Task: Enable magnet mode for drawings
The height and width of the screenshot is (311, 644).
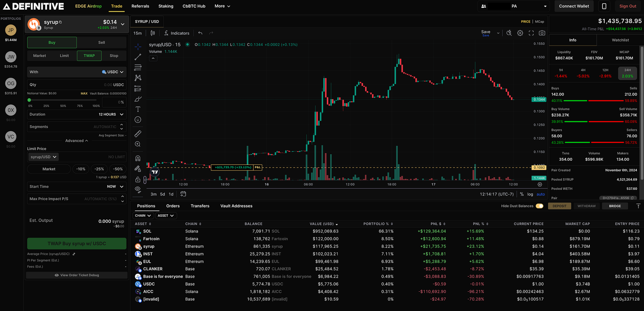Action: pos(138,158)
